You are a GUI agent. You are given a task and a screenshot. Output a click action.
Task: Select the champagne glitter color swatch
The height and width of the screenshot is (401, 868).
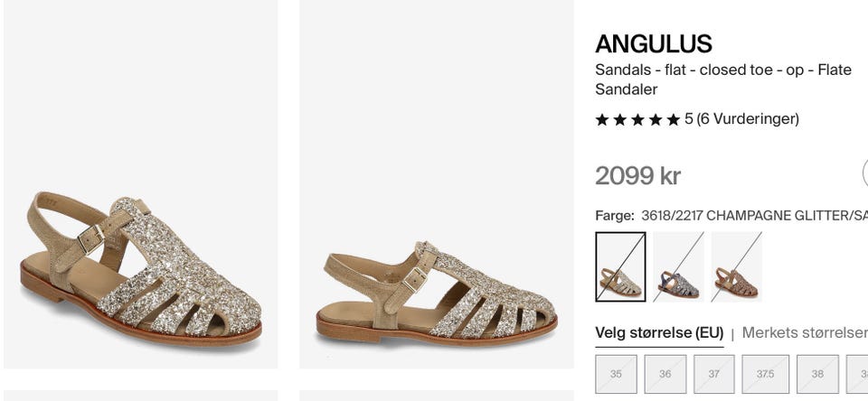pyautogui.click(x=620, y=266)
